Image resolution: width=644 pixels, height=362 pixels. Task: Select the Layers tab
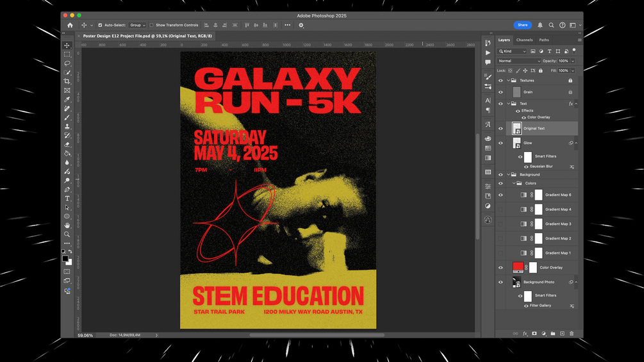[x=504, y=40]
